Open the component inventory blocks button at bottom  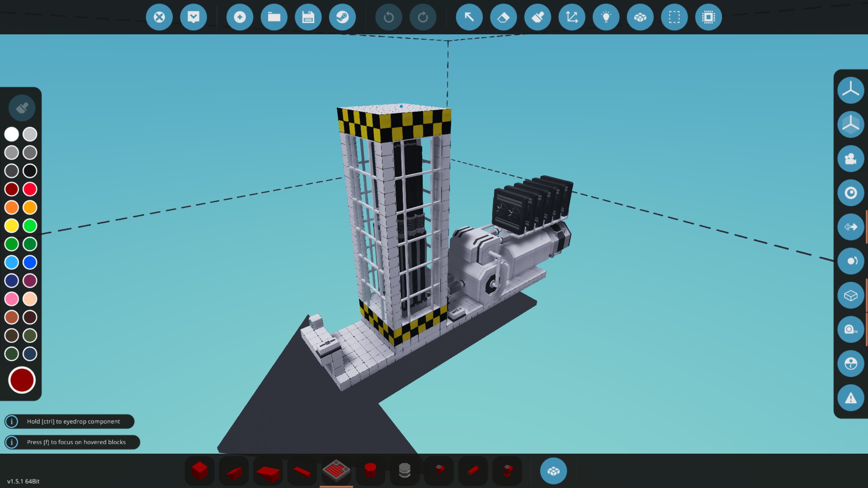coord(553,471)
